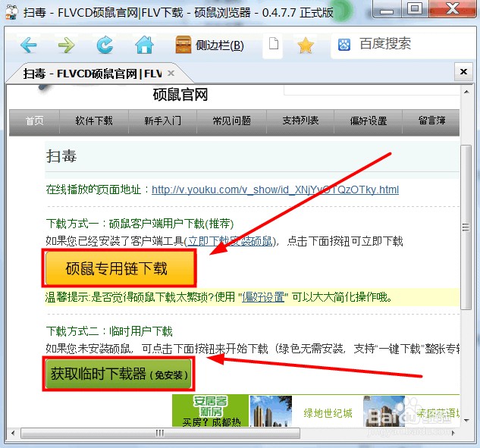Go to home page via house icon
480x448 pixels.
(x=144, y=45)
